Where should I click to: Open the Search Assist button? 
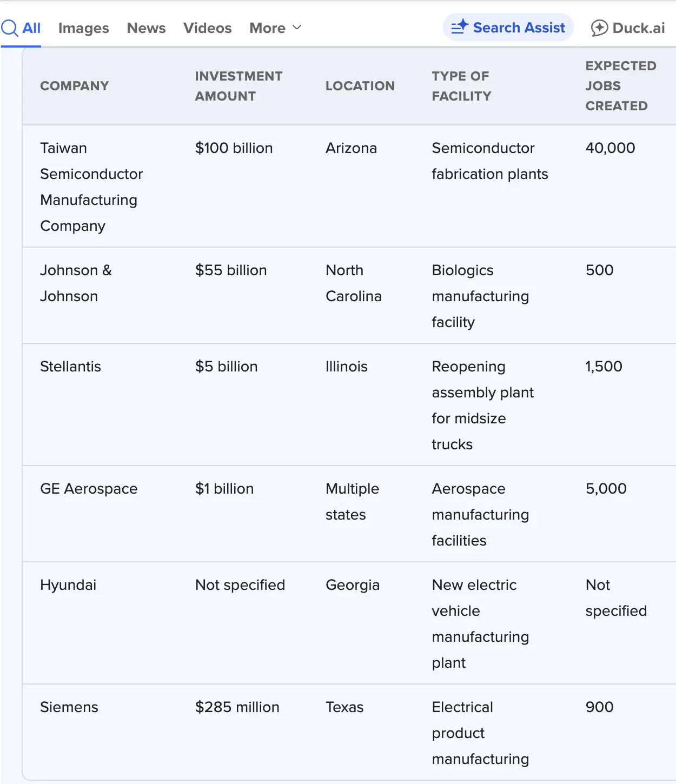click(x=508, y=28)
